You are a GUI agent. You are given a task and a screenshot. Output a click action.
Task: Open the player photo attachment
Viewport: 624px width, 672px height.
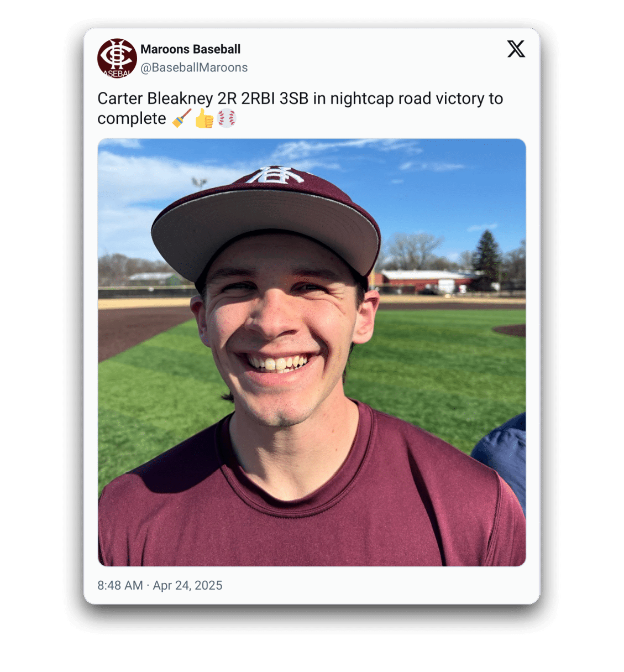[x=312, y=352]
